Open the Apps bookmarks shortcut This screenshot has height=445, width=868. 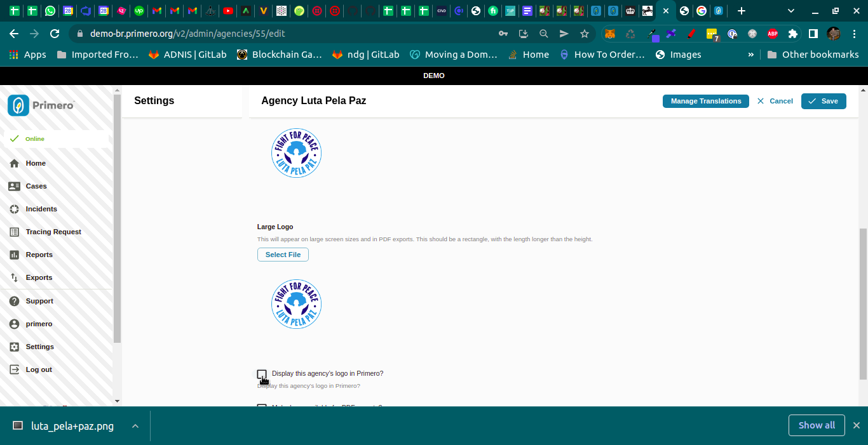point(27,55)
